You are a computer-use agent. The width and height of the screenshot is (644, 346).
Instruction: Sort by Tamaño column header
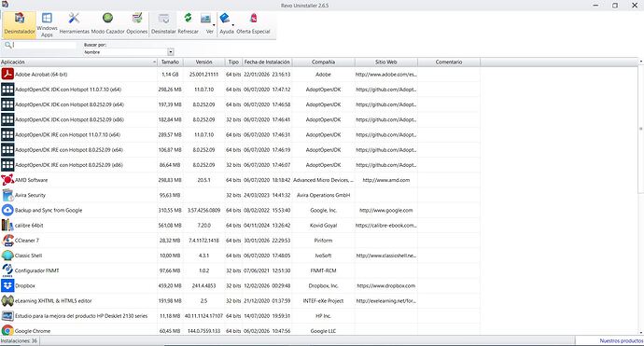(x=170, y=62)
